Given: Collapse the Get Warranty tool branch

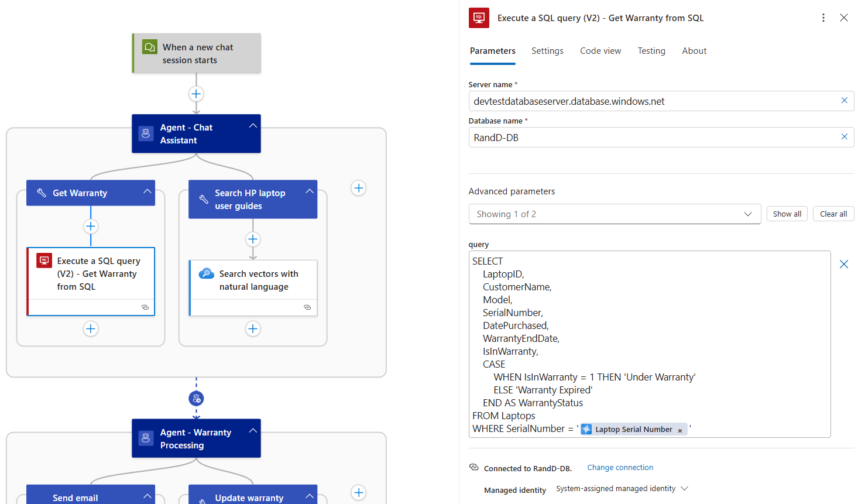Looking at the screenshot, I should (147, 191).
